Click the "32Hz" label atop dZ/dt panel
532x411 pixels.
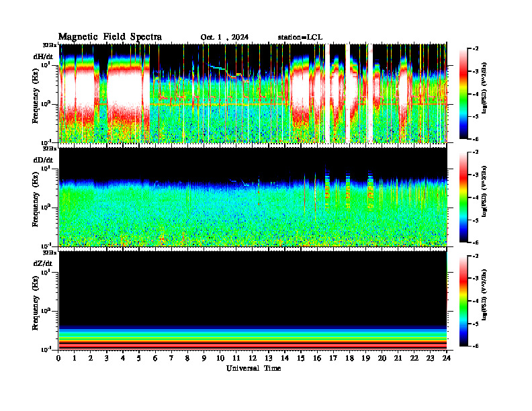[50, 253]
